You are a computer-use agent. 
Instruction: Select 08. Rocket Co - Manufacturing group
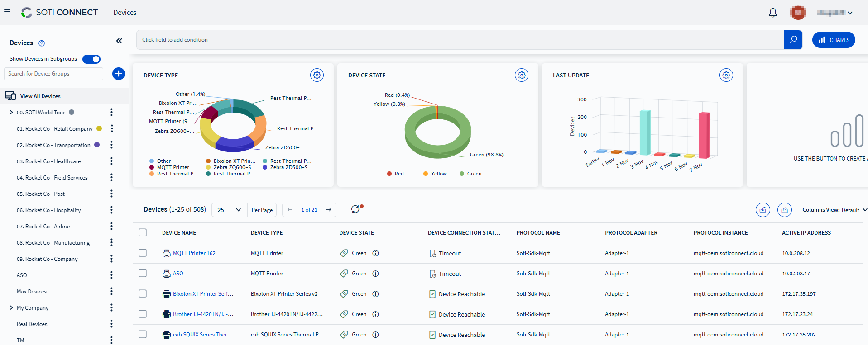click(53, 243)
